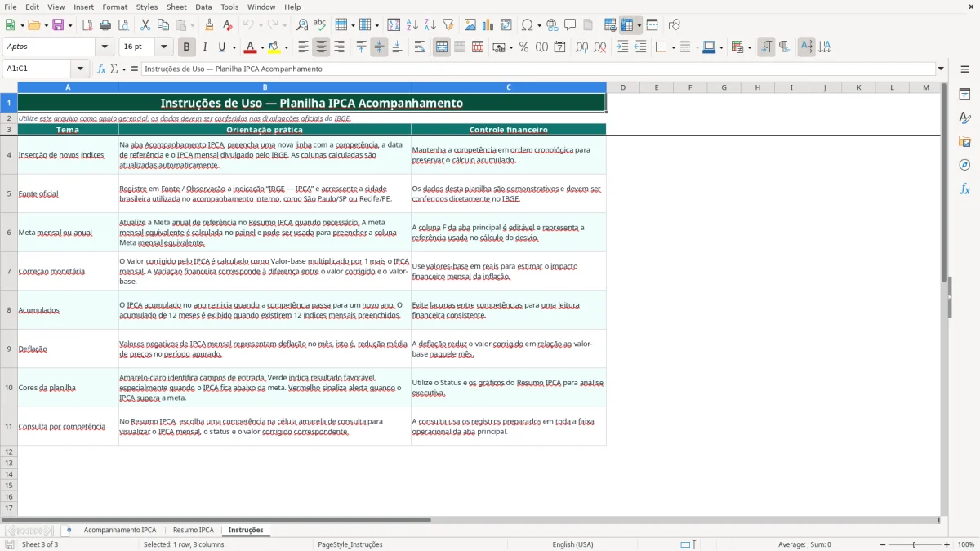Click the Insert Hyperlink icon
Screen dimensions: 980x551
pos(552,25)
